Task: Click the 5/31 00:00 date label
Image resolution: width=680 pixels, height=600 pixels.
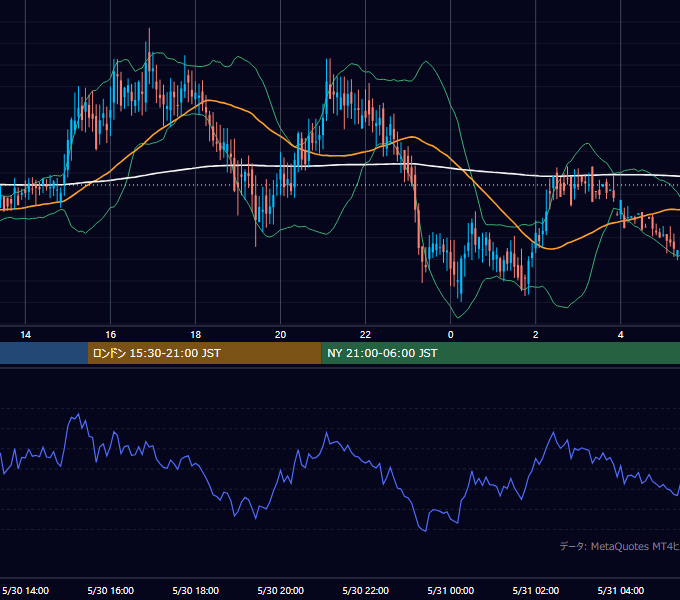Action: click(451, 590)
